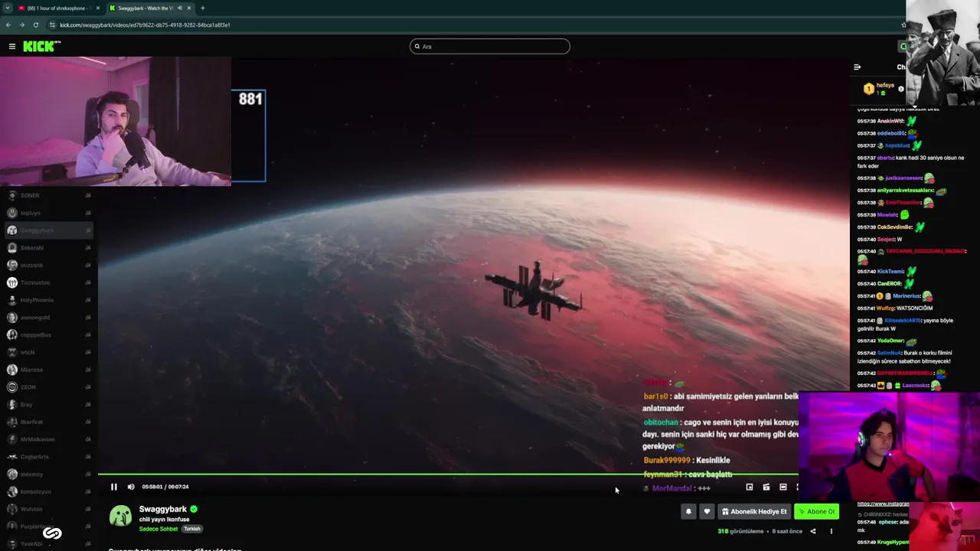Close the shreksophone YouTube tab
Viewport: 980px width, 551px height.
(98, 8)
